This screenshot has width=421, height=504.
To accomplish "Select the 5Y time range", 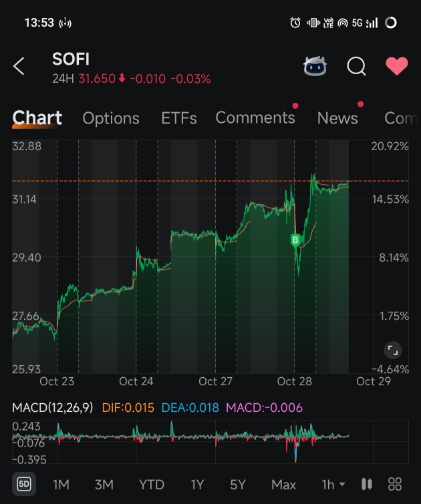I will click(237, 484).
